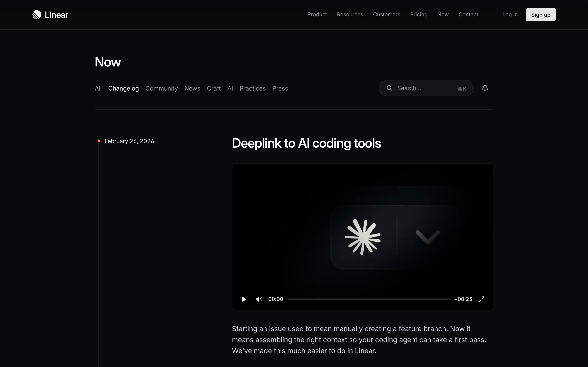Switch to the All tab

(98, 88)
